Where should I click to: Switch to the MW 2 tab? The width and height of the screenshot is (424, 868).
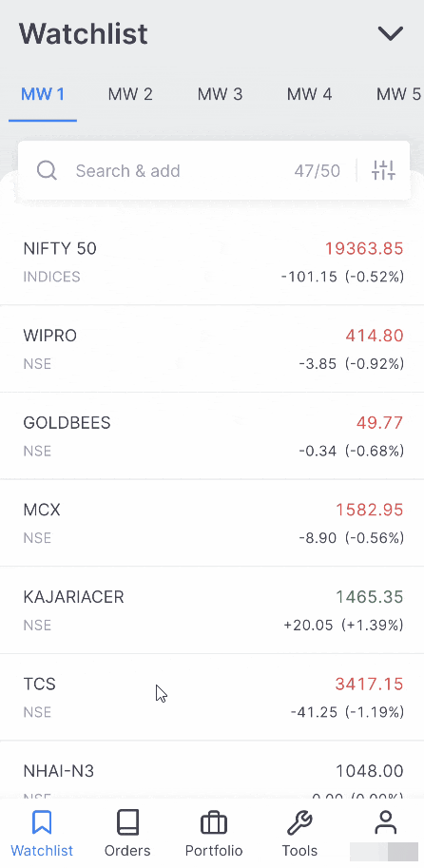130,94
